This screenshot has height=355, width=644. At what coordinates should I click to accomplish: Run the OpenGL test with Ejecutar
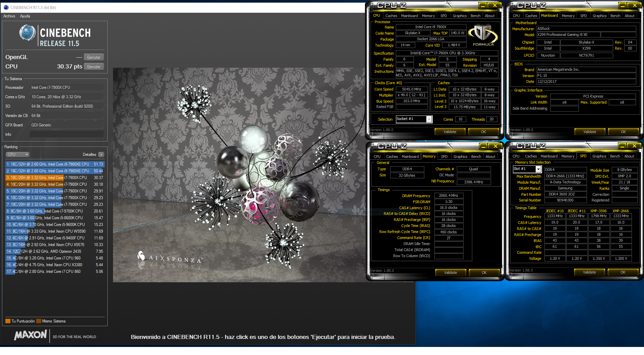94,57
